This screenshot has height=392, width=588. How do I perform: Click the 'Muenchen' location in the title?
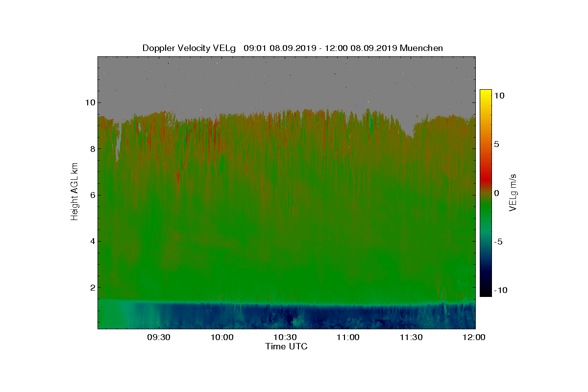421,48
